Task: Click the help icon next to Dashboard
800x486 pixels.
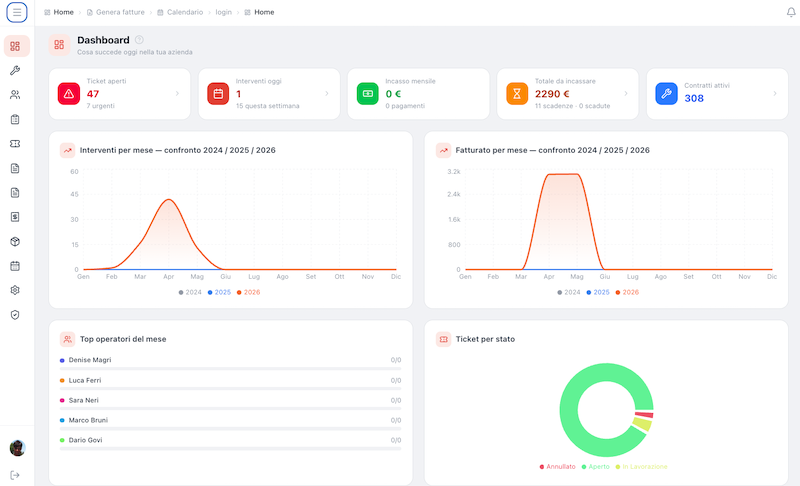Action: coord(139,40)
